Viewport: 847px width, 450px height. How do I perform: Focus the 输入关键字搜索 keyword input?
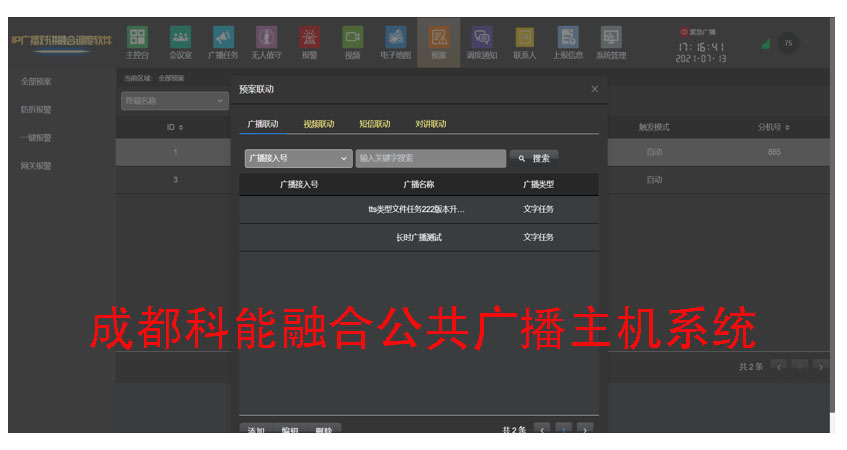tap(431, 158)
